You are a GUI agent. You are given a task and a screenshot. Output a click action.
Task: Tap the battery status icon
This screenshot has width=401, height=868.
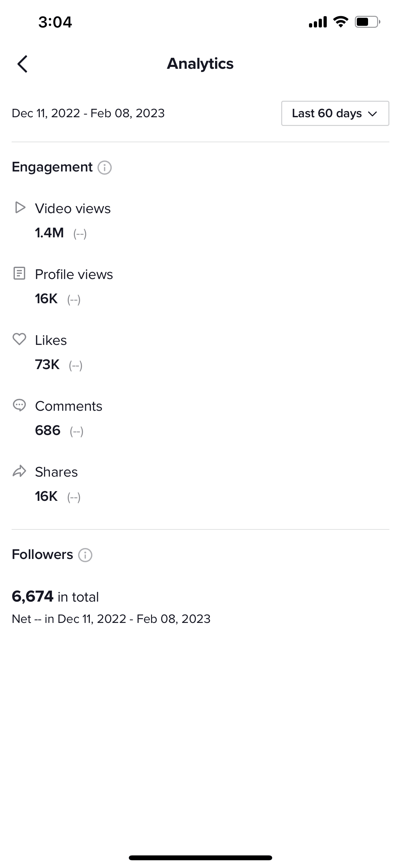tap(367, 22)
